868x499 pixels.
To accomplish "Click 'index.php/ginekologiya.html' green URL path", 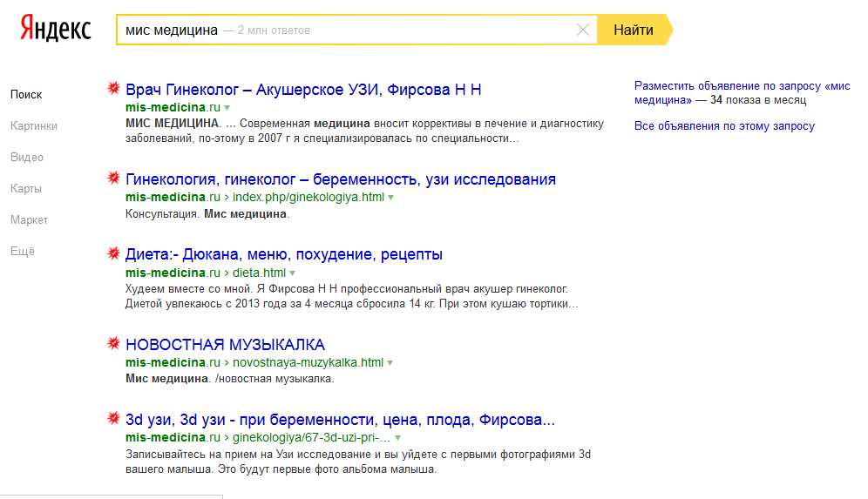I will tap(309, 197).
